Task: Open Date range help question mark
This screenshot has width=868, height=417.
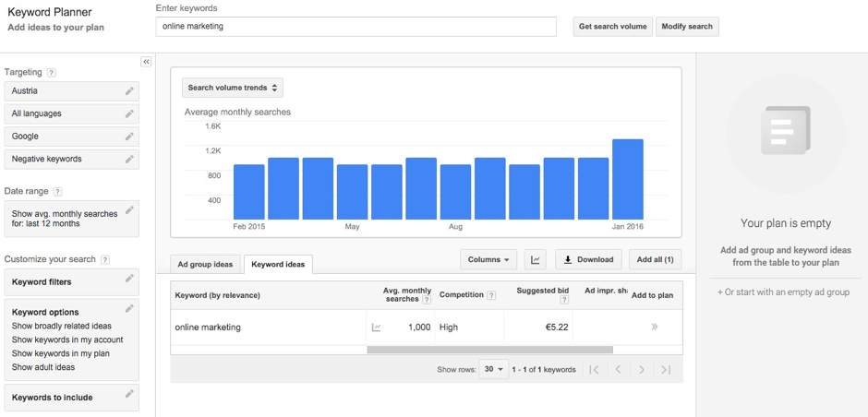Action: pos(57,191)
